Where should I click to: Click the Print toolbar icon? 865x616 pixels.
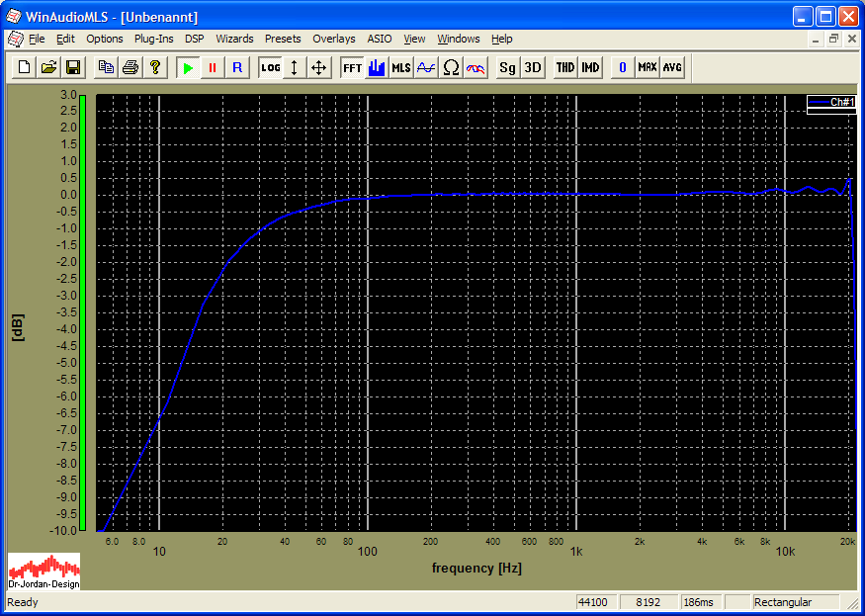click(x=130, y=67)
